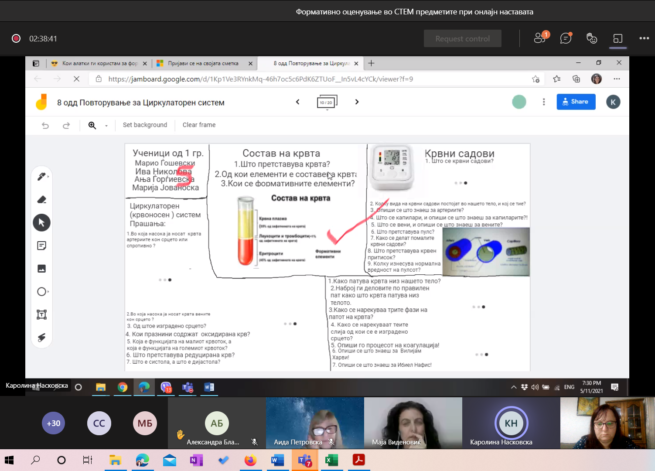Open Jamboard more options menu
The width and height of the screenshot is (655, 471).
(543, 102)
